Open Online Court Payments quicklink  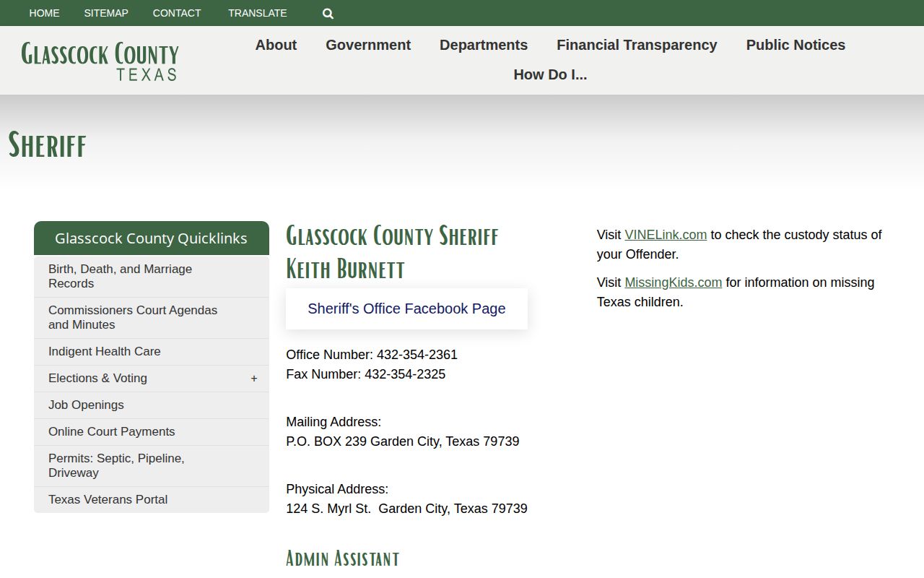(152, 432)
